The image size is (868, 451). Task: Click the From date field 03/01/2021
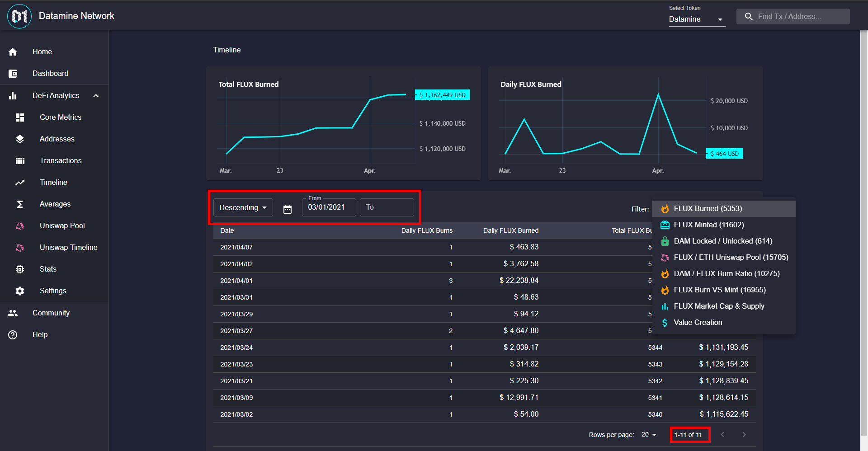[329, 207]
